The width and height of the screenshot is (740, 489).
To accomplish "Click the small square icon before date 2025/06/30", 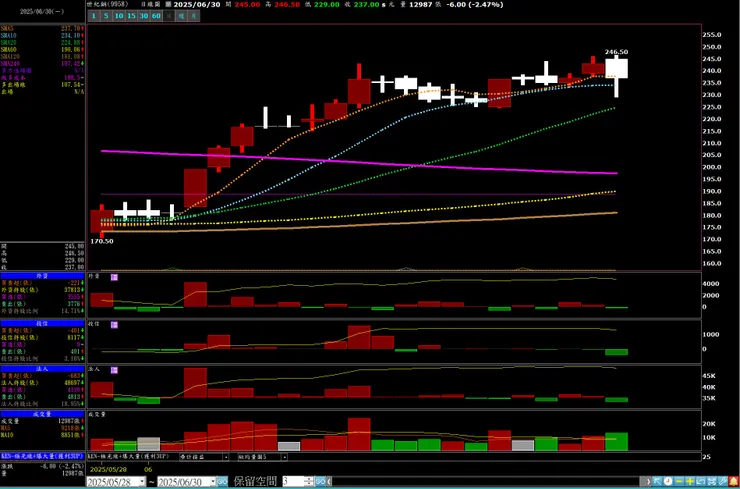I will pos(168,5).
